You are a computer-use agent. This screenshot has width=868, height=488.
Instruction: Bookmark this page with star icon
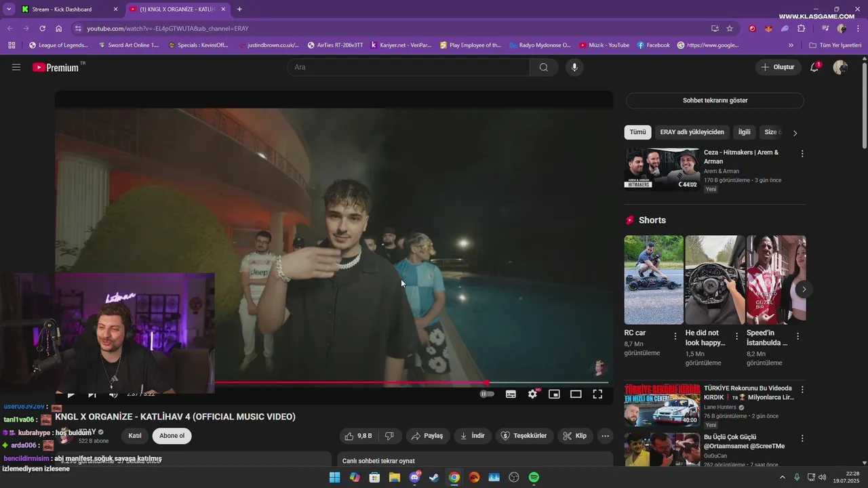[730, 28]
